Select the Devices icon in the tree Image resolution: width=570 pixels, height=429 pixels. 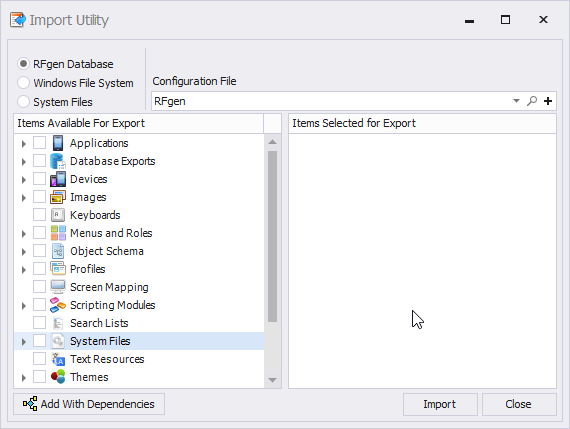(58, 179)
